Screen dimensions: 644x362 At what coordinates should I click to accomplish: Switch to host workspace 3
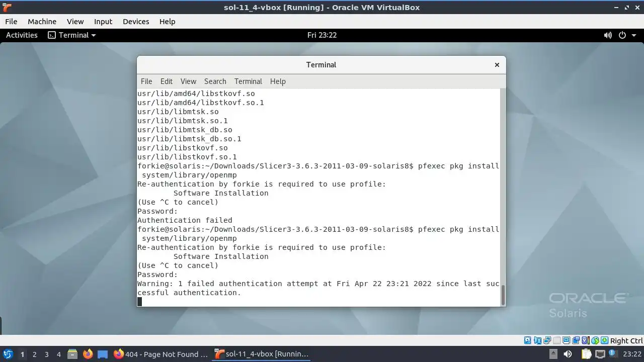[x=46, y=354]
